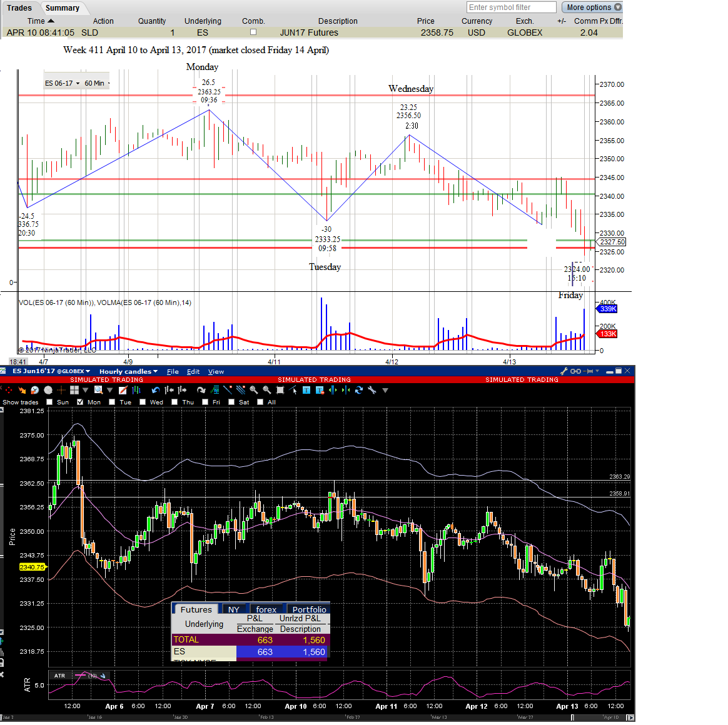
Task: Click the chain link windows icon
Action: point(576,371)
